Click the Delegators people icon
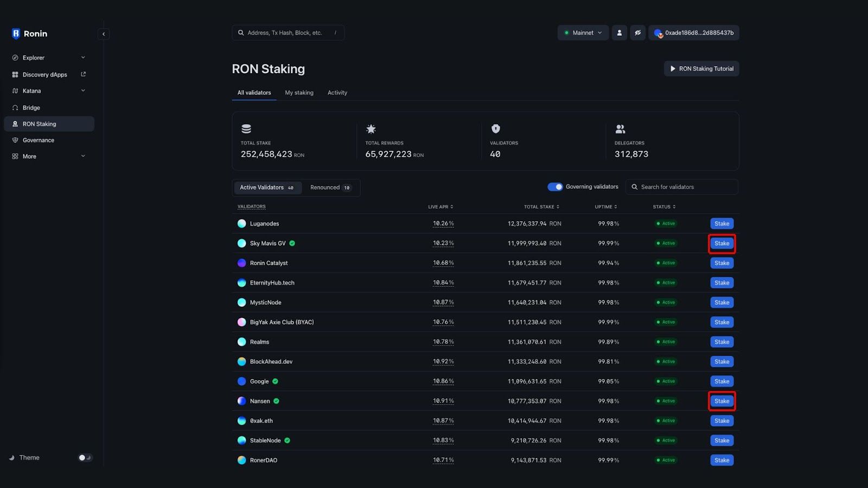 pos(620,129)
